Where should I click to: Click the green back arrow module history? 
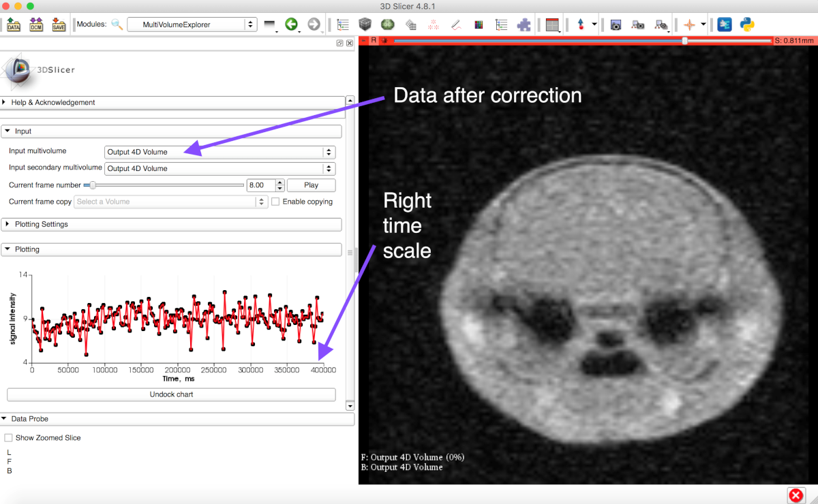pos(291,25)
